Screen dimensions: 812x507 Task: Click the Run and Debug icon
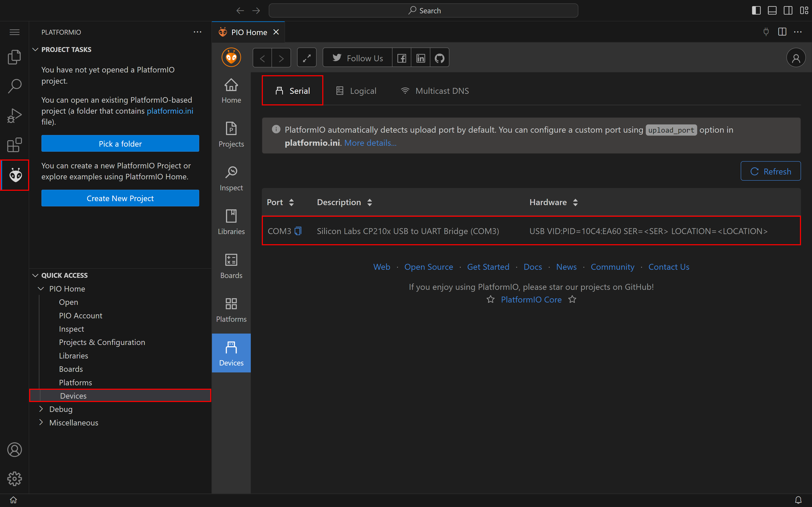click(x=14, y=116)
